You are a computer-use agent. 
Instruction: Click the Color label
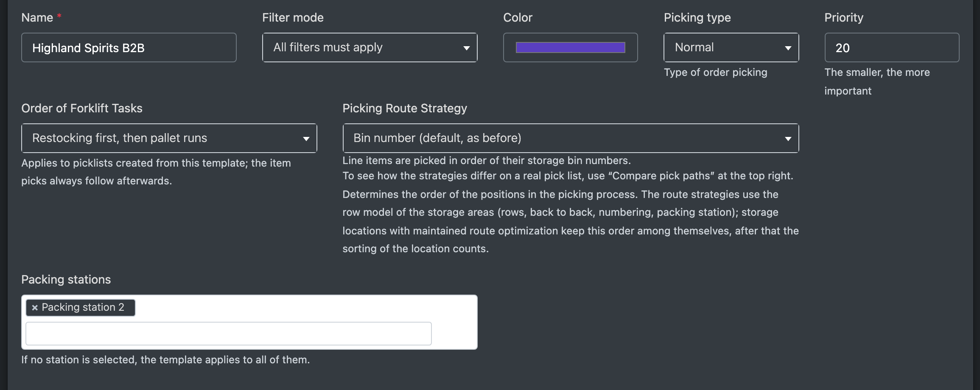pyautogui.click(x=518, y=18)
